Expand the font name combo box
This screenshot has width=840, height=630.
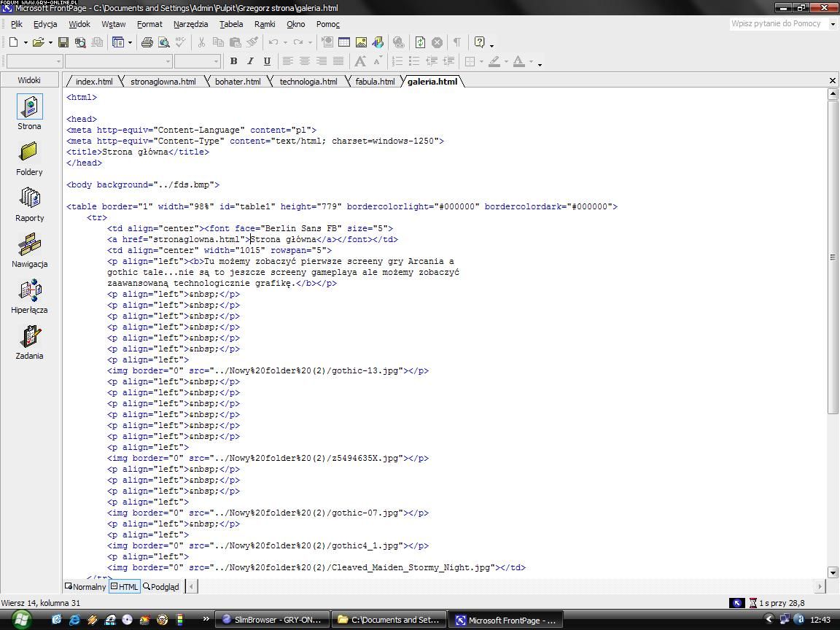click(168, 61)
